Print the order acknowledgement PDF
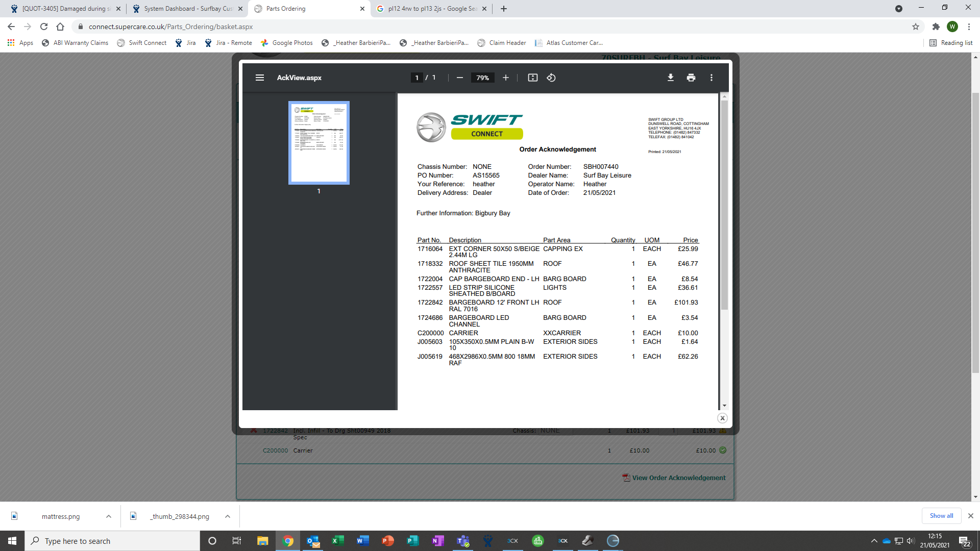Screen dimensions: 980x551 coord(691,78)
